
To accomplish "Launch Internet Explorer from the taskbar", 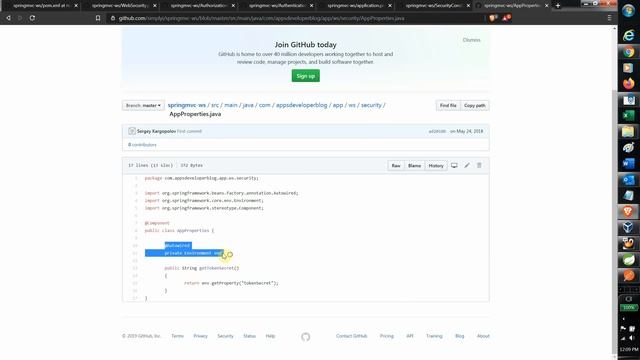I will (x=629, y=36).
